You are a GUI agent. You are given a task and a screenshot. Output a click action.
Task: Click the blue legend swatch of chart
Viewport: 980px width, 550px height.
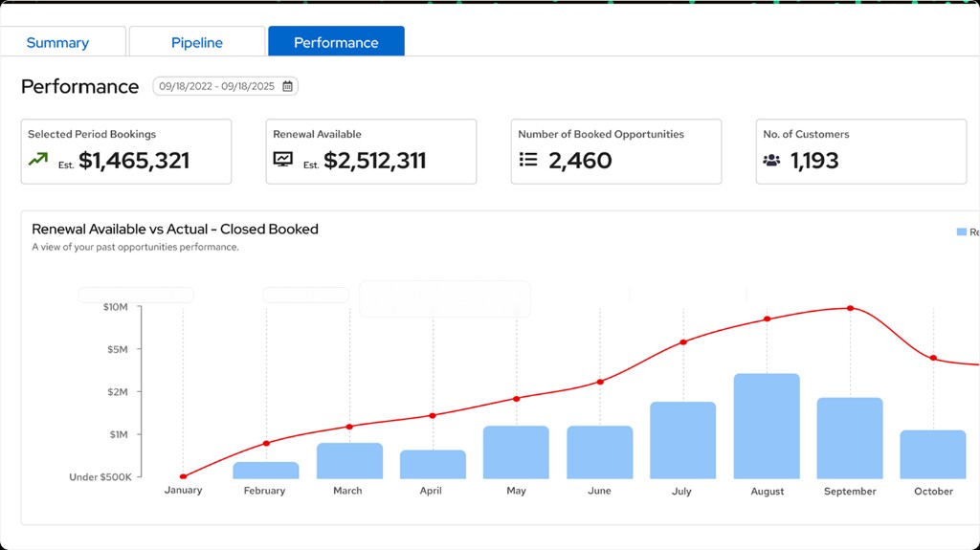pyautogui.click(x=961, y=231)
